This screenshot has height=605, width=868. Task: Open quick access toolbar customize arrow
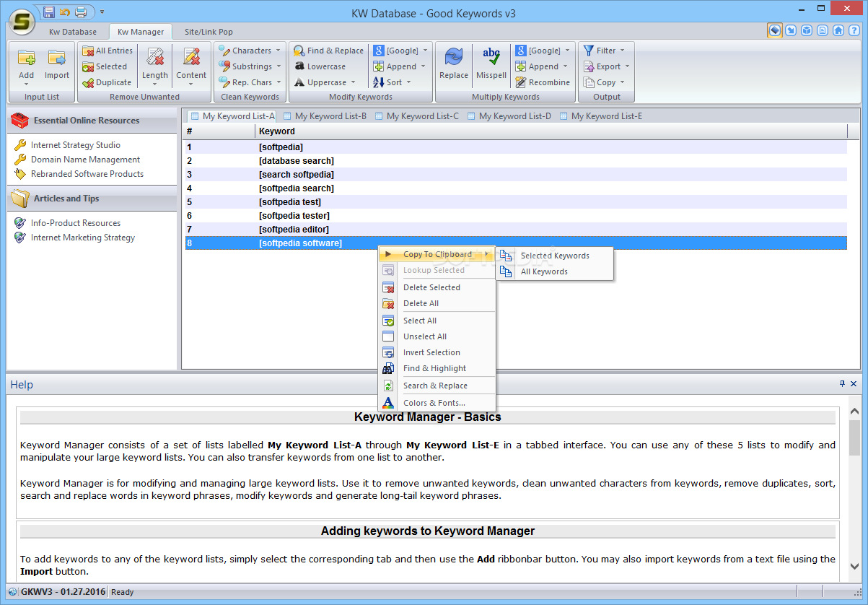click(x=102, y=12)
